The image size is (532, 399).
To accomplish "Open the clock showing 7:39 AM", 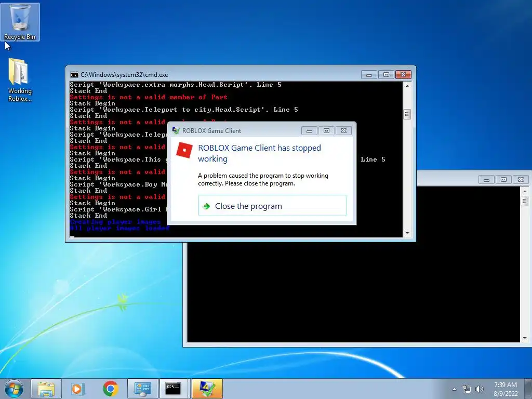I will click(506, 389).
